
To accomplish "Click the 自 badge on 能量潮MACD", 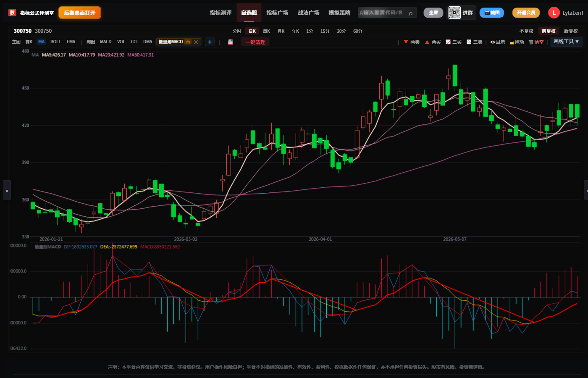I will 188,42.
